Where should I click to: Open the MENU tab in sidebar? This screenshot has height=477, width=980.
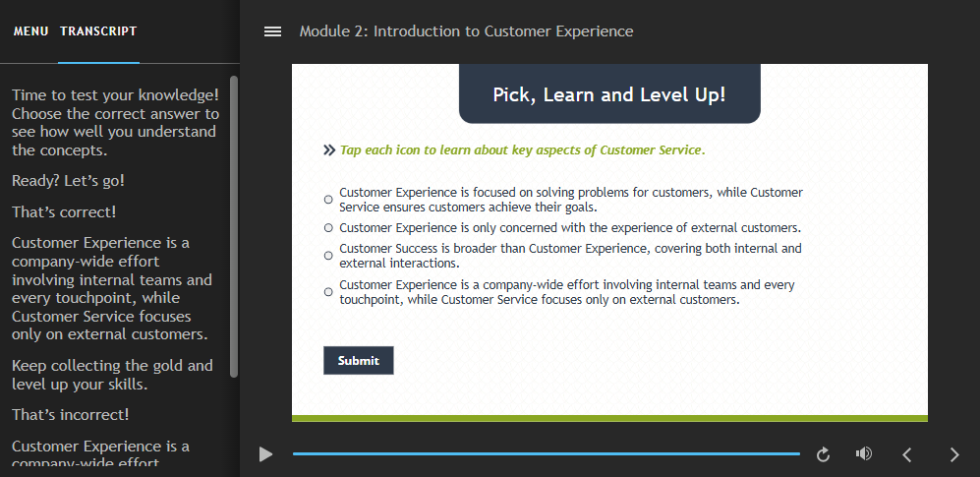31,31
